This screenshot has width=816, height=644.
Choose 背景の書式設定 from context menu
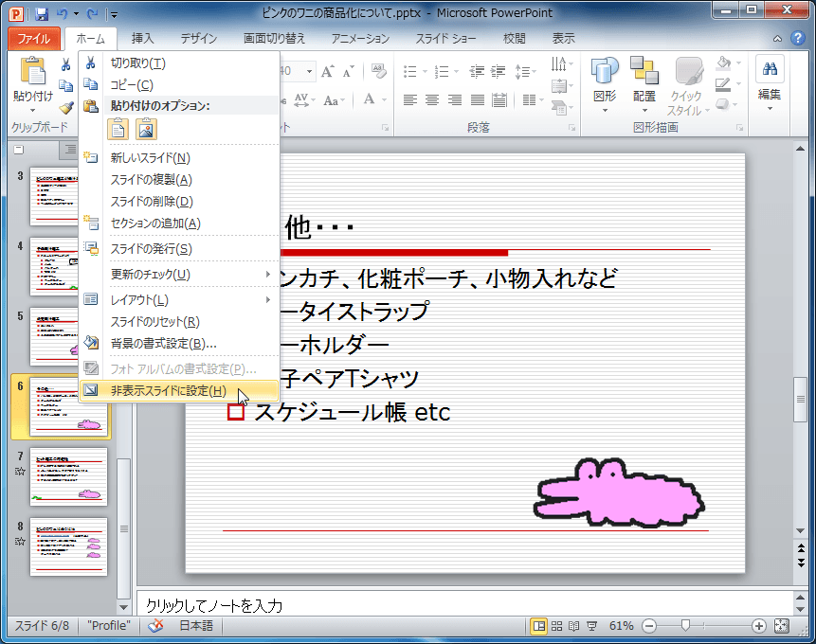pyautogui.click(x=179, y=344)
